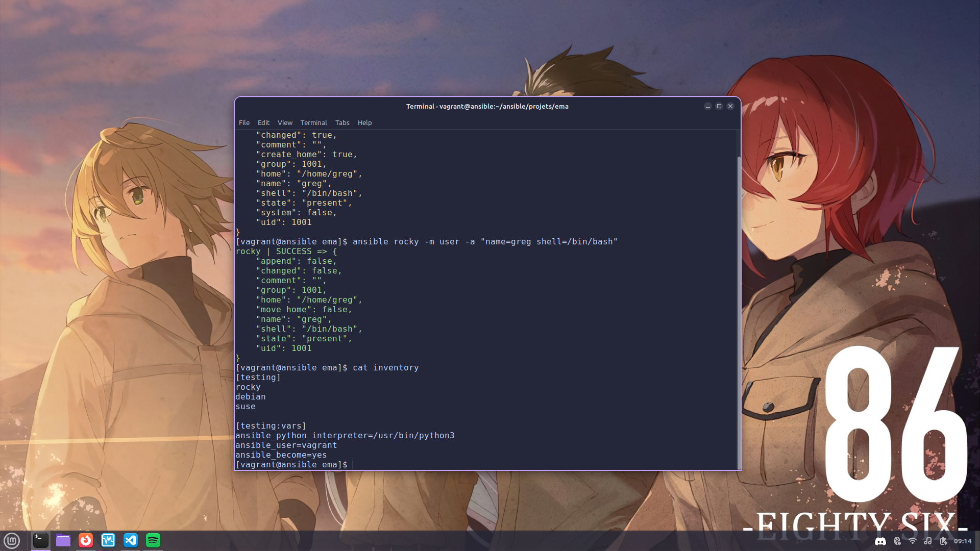Open the File menu in Terminal
The height and width of the screenshot is (551, 980).
(244, 122)
